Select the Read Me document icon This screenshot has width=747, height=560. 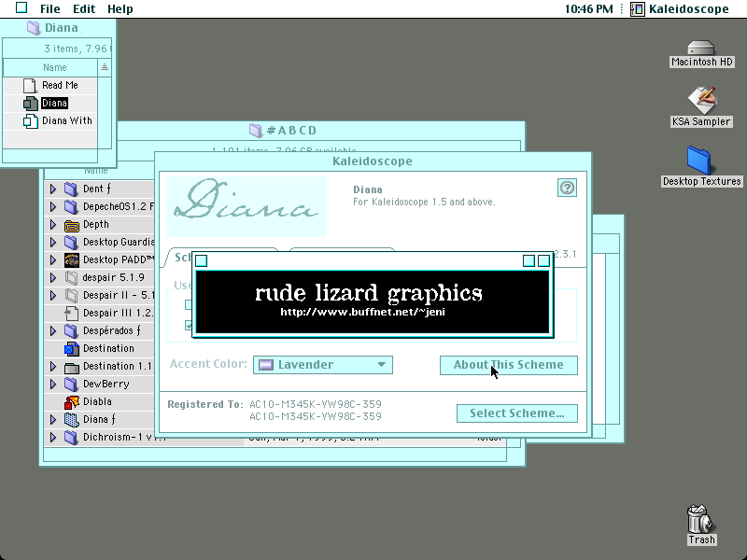(30, 85)
